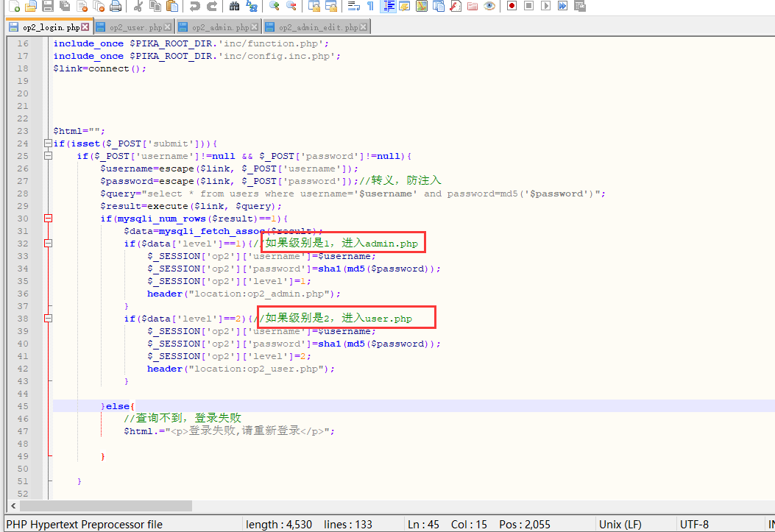Close the op2_user.php tab
The image size is (775, 532).
168,26
